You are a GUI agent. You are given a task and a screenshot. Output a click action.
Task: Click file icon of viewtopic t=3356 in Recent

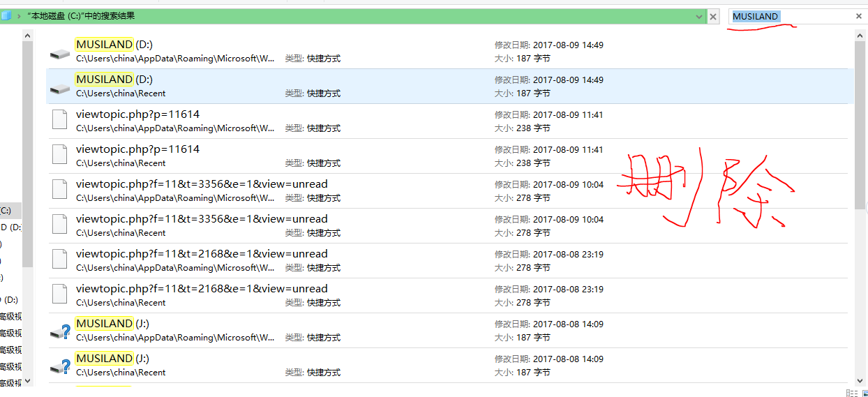tap(61, 226)
